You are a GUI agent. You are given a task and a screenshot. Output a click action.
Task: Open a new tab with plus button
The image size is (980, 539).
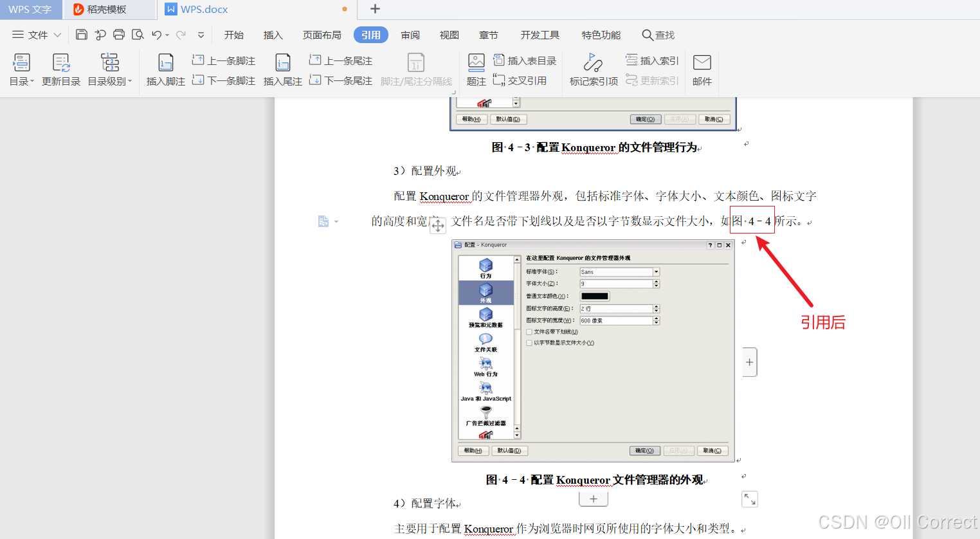pos(376,9)
